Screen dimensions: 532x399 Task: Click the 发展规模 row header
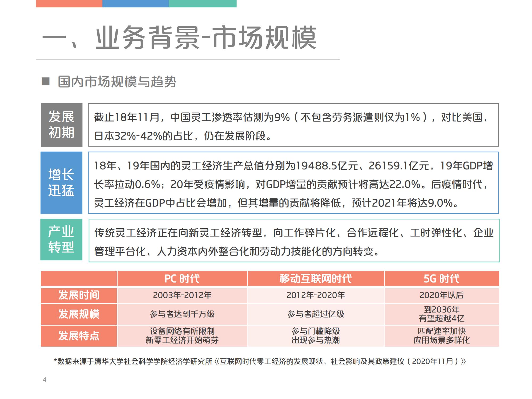click(79, 314)
